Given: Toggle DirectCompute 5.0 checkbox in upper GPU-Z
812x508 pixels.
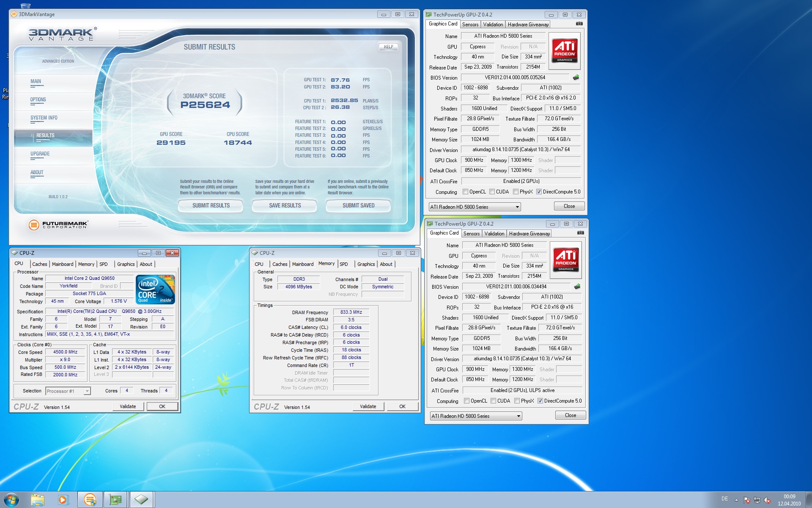Looking at the screenshot, I should pos(539,192).
